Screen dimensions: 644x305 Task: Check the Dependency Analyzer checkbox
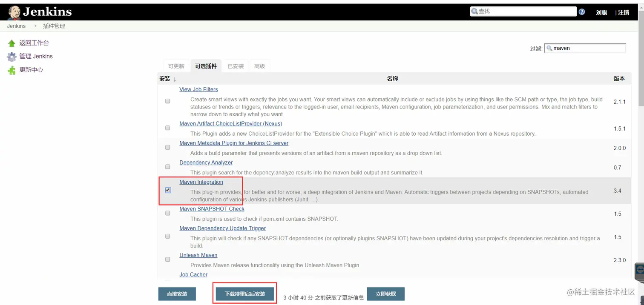pos(167,167)
